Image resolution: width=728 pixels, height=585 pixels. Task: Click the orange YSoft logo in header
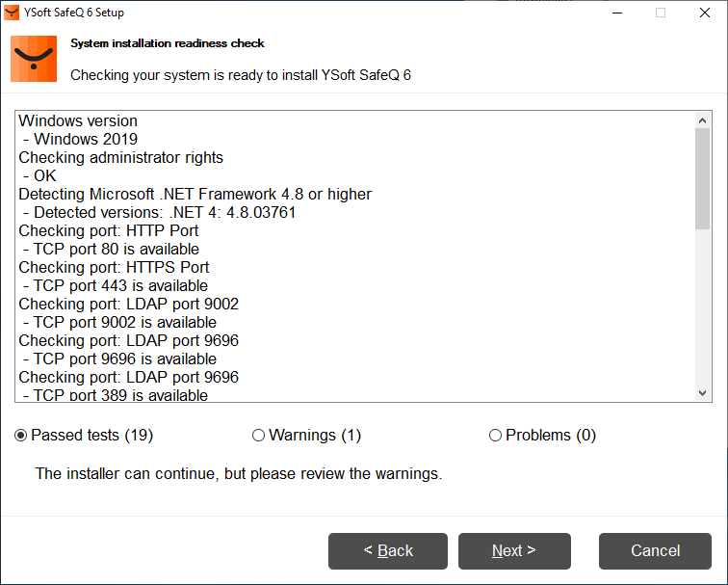pos(34,58)
